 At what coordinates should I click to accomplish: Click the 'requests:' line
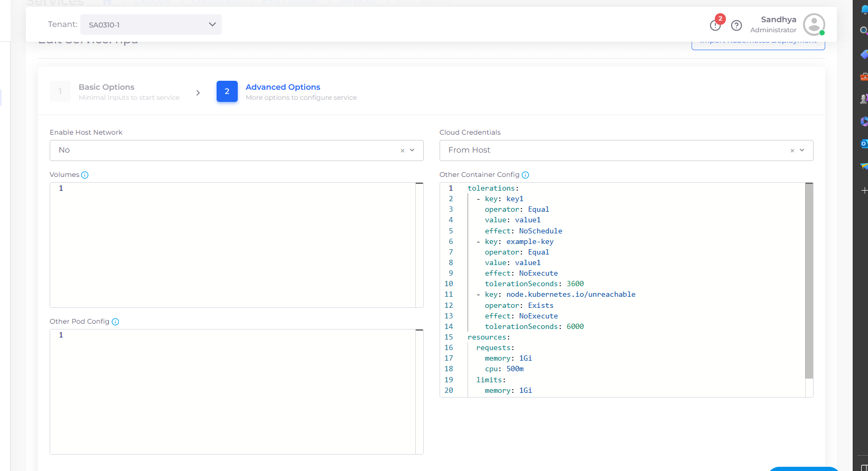pyautogui.click(x=496, y=348)
